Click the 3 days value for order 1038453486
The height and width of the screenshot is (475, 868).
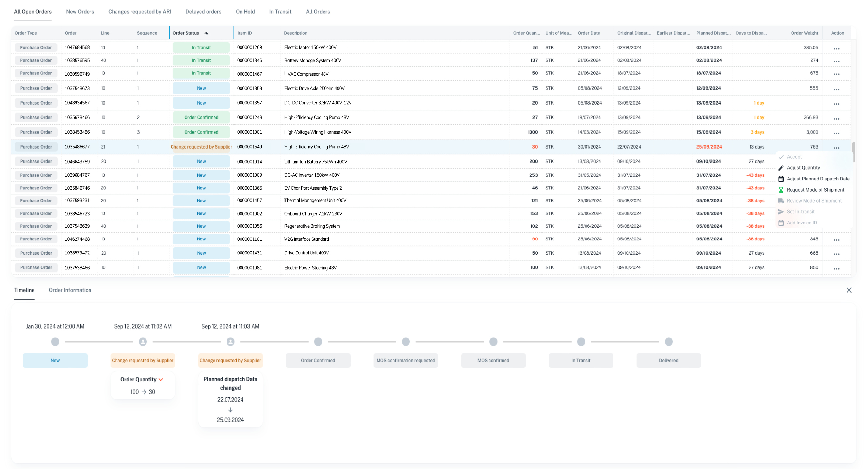(x=757, y=132)
